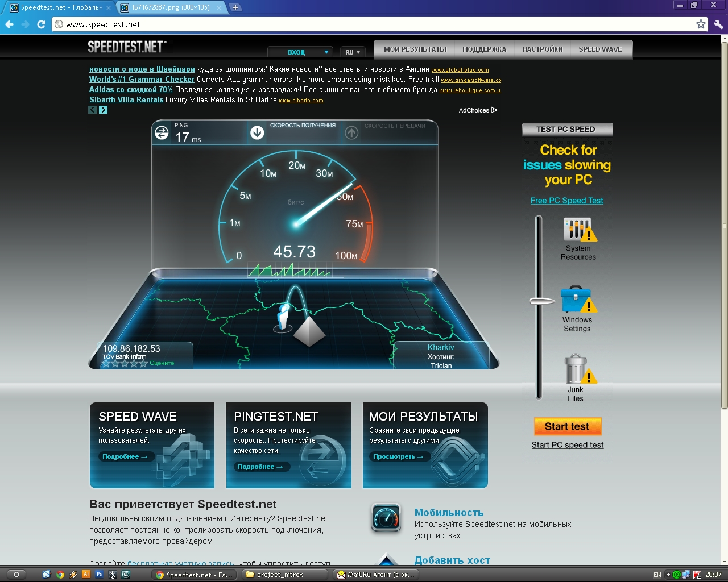Click the download speed arrow icon
Image resolution: width=728 pixels, height=582 pixels.
[257, 133]
